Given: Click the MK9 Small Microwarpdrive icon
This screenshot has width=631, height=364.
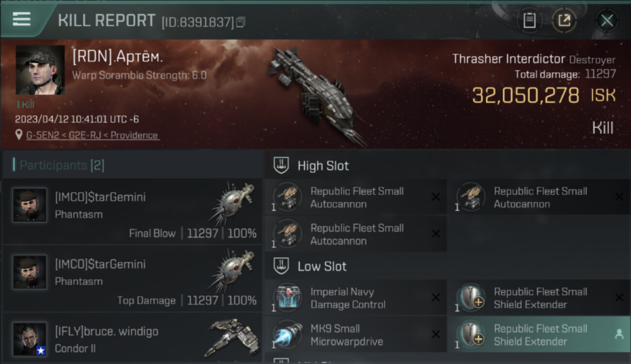Looking at the screenshot, I should tap(287, 335).
